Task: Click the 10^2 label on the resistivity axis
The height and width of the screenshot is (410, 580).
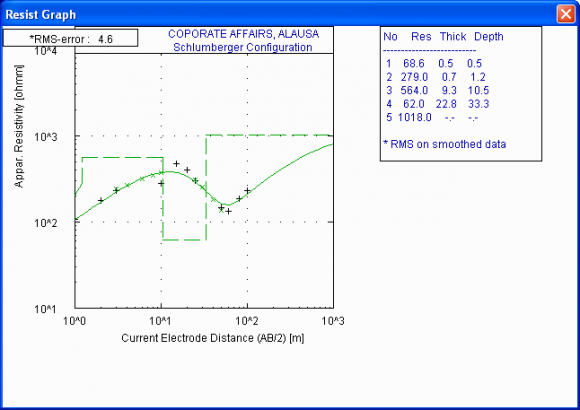Action: pyautogui.click(x=46, y=223)
